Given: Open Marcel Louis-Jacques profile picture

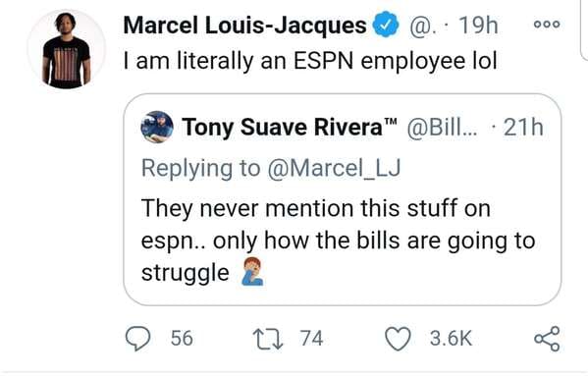Looking at the screenshot, I should tap(67, 50).
